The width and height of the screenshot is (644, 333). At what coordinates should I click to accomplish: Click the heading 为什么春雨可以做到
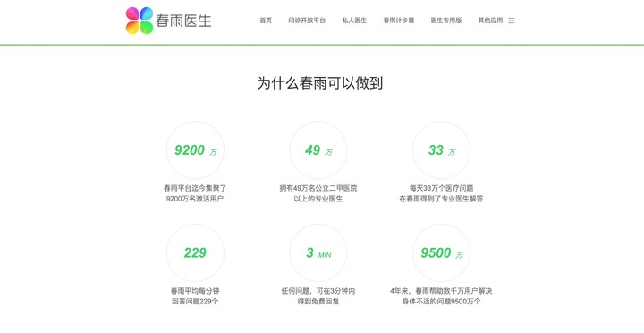pyautogui.click(x=320, y=82)
